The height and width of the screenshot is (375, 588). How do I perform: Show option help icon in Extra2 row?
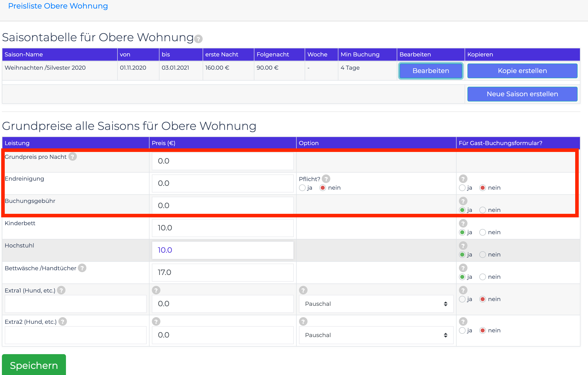(303, 322)
